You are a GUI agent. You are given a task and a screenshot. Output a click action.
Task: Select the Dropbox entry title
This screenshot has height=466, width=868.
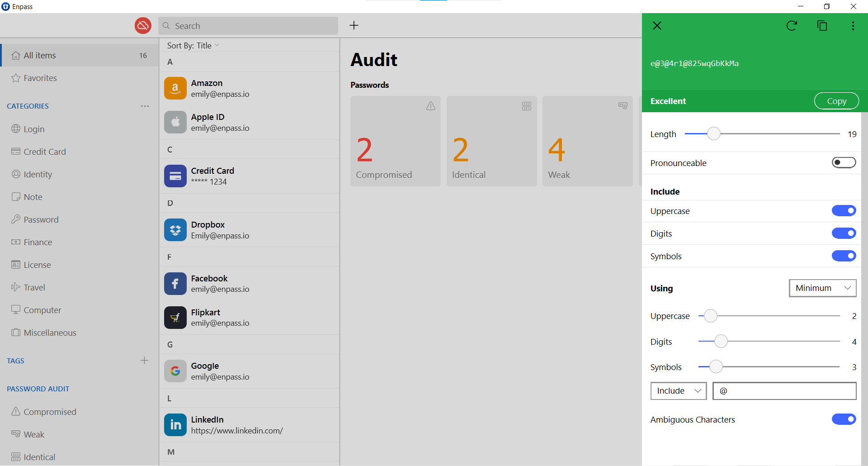[208, 224]
